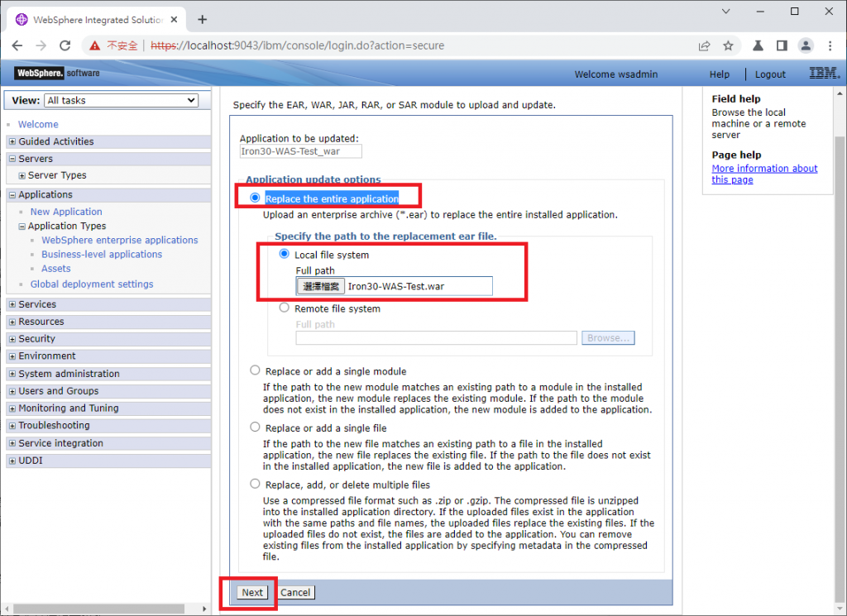
Task: Go back with the browser back arrow
Action: [17, 45]
